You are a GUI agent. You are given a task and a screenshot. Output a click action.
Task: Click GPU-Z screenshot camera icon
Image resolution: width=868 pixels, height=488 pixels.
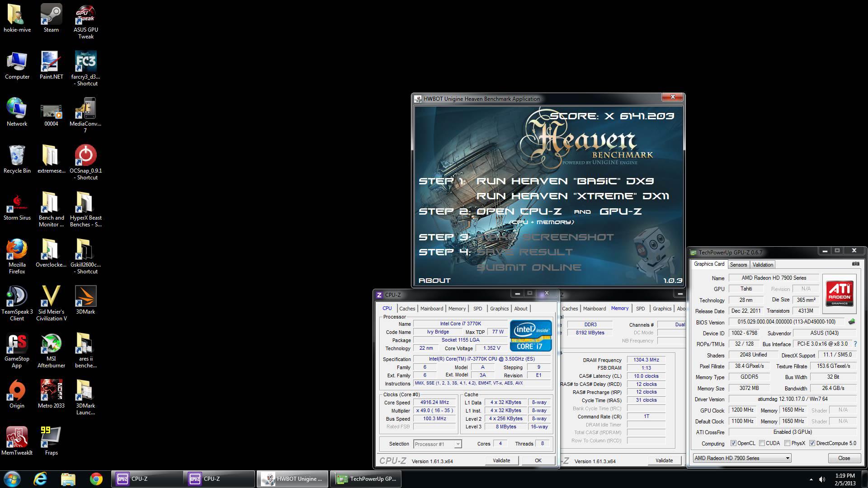click(x=855, y=264)
